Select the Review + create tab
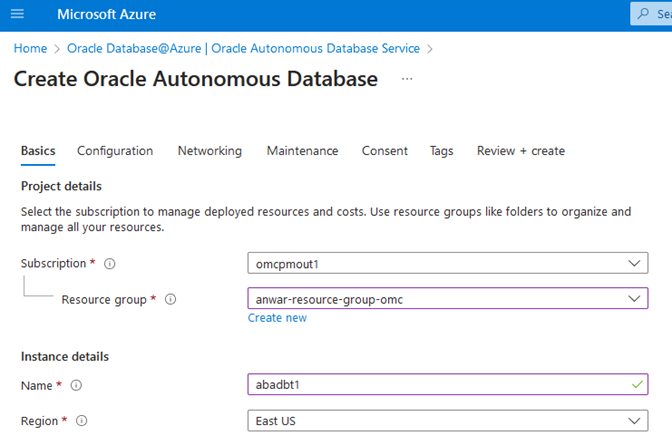The image size is (672, 445). [x=521, y=151]
